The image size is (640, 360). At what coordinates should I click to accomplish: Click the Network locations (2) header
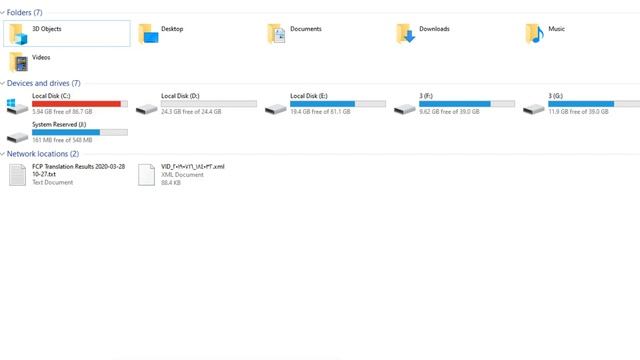click(43, 154)
